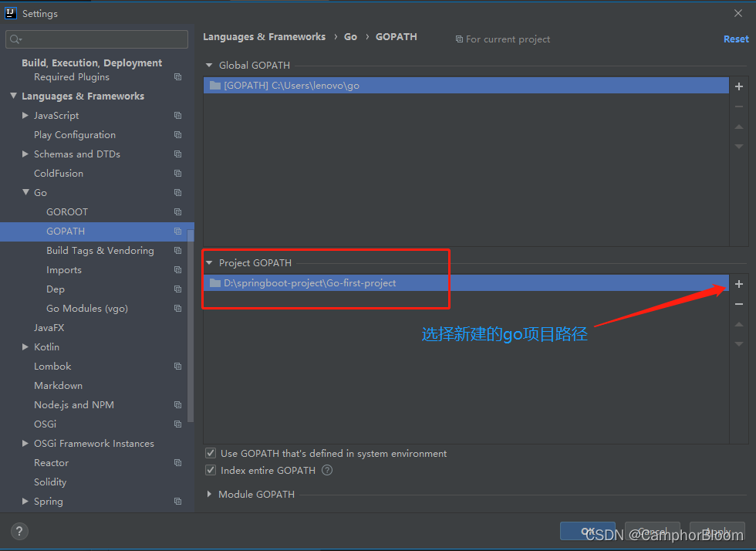This screenshot has height=551, width=756.
Task: Click 'Go' in the breadcrumb path
Action: click(x=350, y=36)
